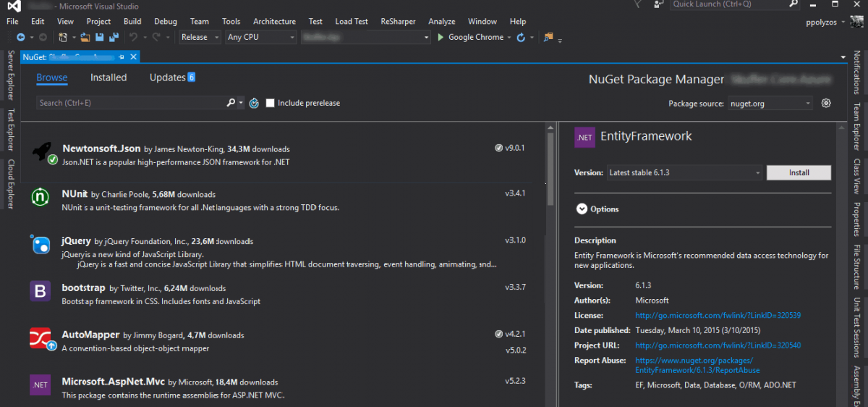Open NuGet settings gear icon
Screen dimensions: 868x407
(x=826, y=103)
